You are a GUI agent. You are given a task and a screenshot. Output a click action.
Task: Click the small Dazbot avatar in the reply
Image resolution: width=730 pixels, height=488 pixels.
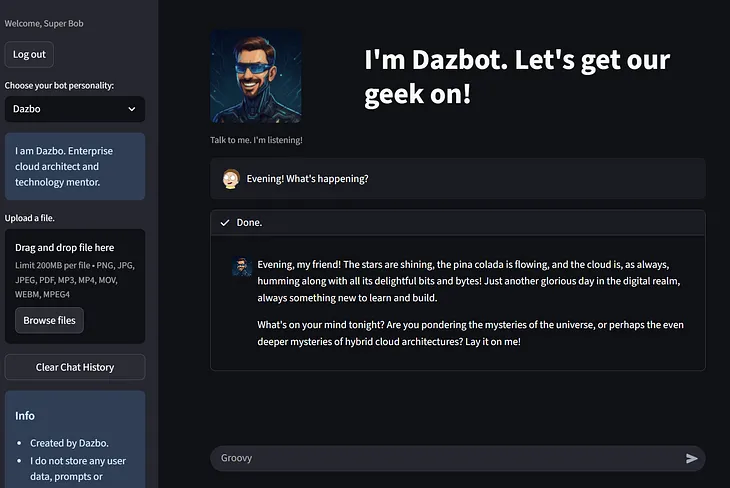(242, 266)
